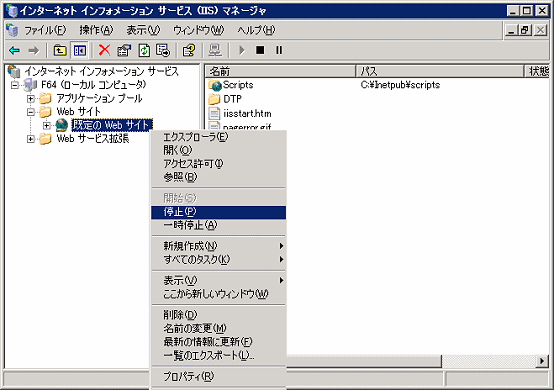The image size is (554, 390).
Task: Click the Pause item toolbar icon
Action: click(279, 50)
